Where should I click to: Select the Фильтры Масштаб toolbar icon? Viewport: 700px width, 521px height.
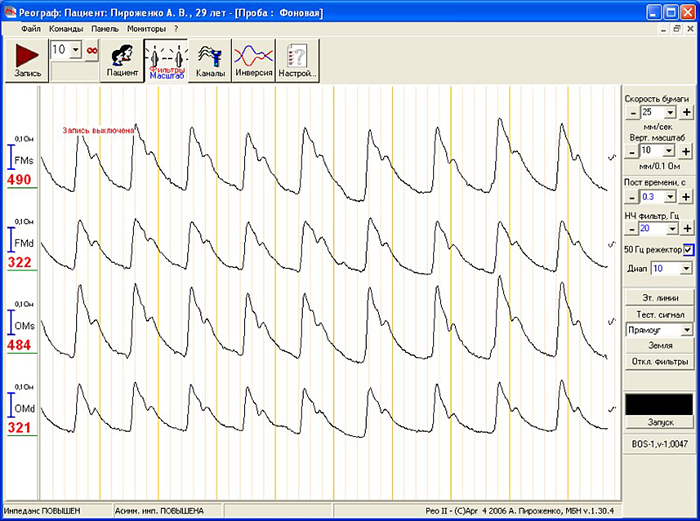click(166, 61)
